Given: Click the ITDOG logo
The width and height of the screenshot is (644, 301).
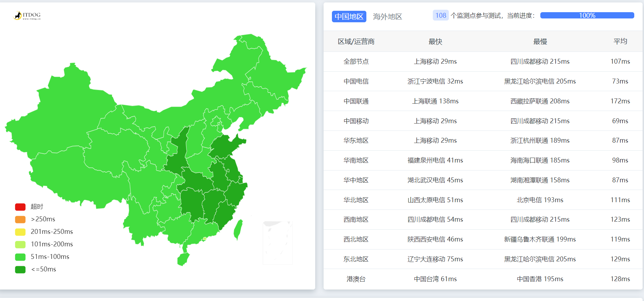Looking at the screenshot, I should (x=27, y=16).
